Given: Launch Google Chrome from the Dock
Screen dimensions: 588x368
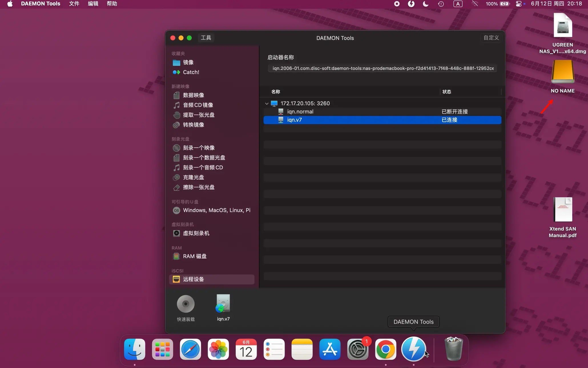Looking at the screenshot, I should (386, 349).
